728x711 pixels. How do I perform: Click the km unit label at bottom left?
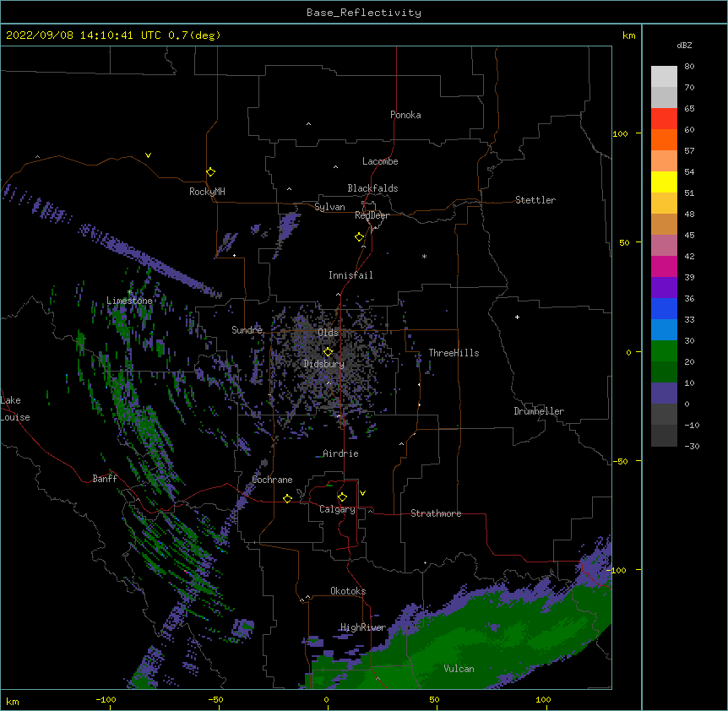pyautogui.click(x=12, y=702)
